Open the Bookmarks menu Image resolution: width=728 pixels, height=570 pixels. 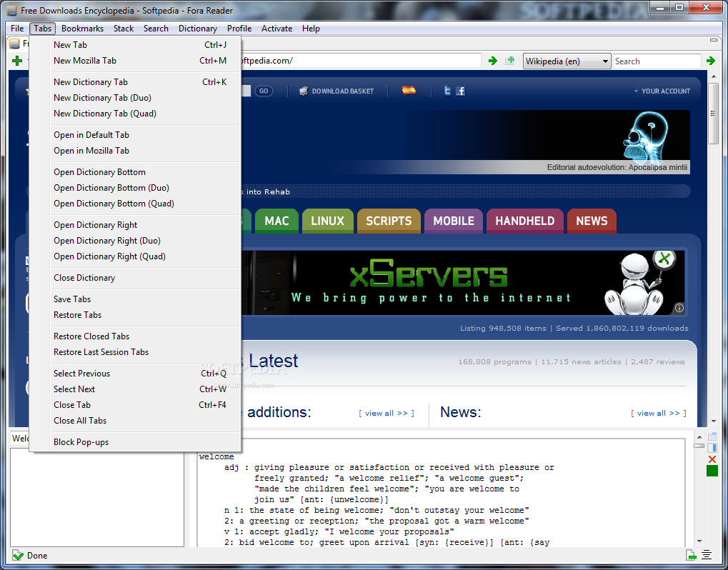coord(82,29)
